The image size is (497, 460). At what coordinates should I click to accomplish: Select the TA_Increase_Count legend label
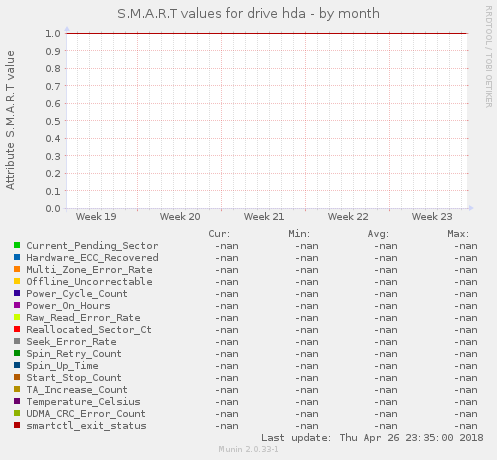coord(77,390)
